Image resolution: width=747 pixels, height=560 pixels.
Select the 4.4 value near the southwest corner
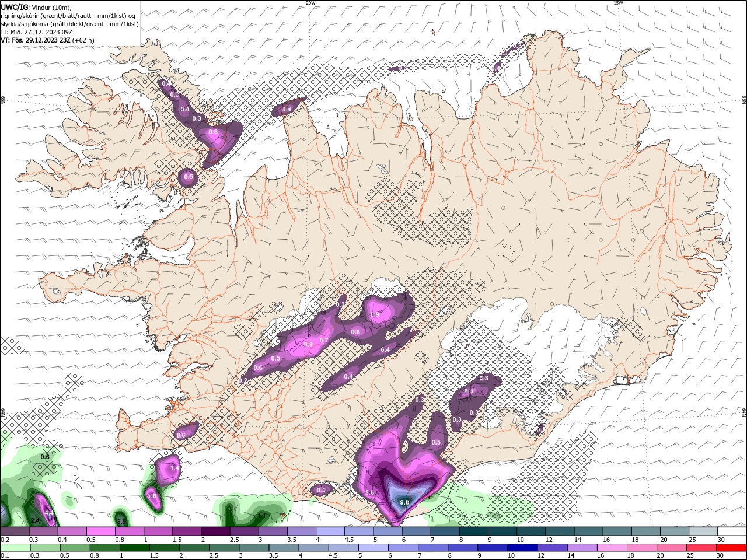[x=49, y=513]
